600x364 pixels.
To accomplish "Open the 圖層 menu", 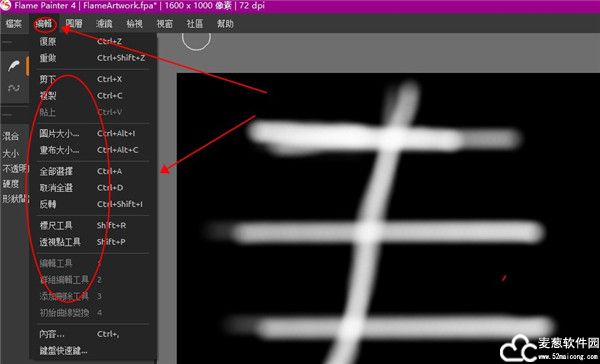I will point(74,24).
